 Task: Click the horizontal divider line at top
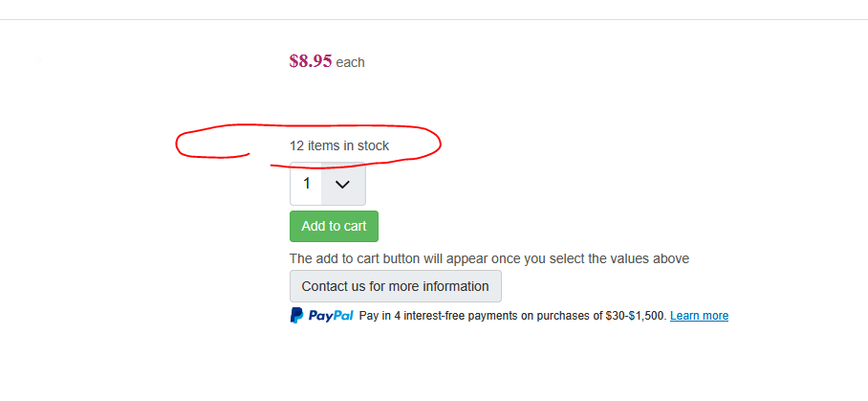coord(434,19)
